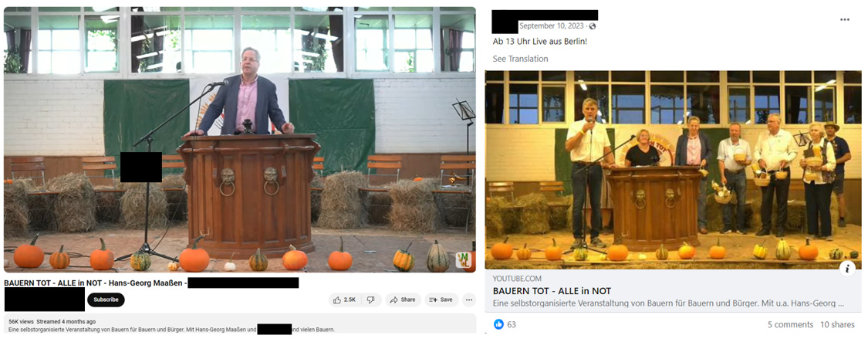Screen dimensions: 868x342
Task: Like the YouTube video with thumbs-up
Action: point(345,300)
